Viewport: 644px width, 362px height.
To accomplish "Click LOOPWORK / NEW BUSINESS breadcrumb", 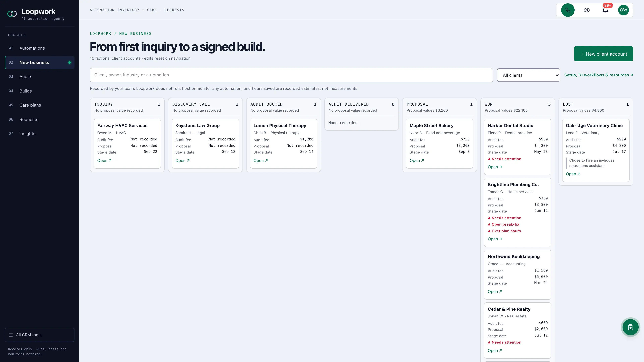I will click(121, 34).
